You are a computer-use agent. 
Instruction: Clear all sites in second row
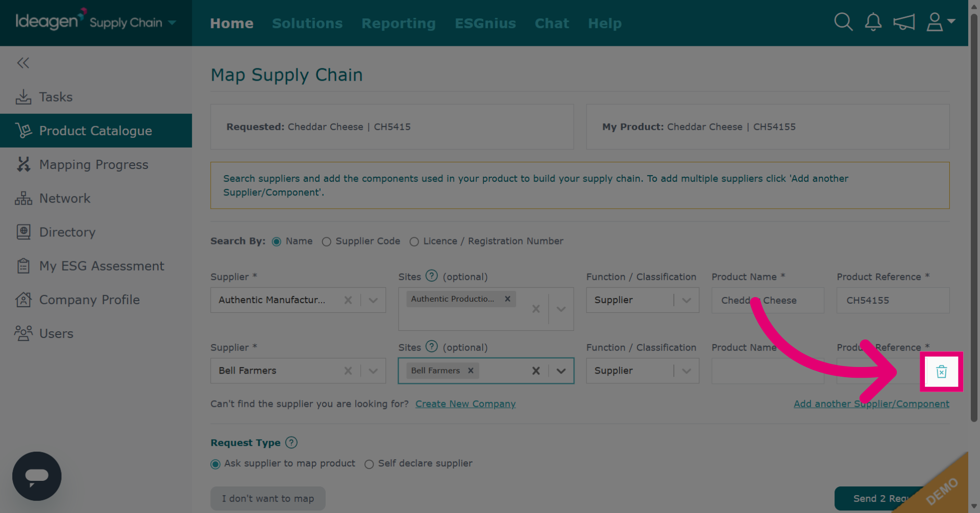pyautogui.click(x=536, y=371)
